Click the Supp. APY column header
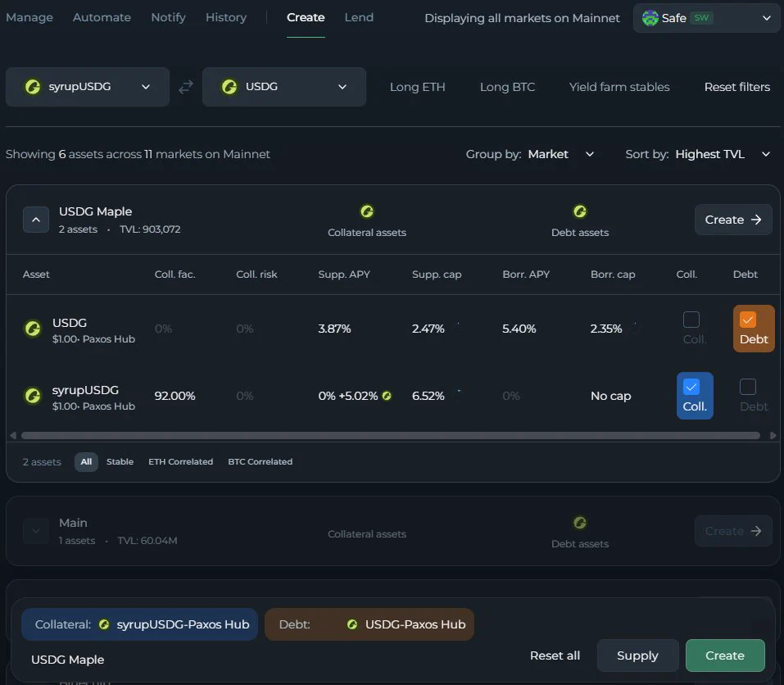Image resolution: width=784 pixels, height=685 pixels. pos(344,274)
